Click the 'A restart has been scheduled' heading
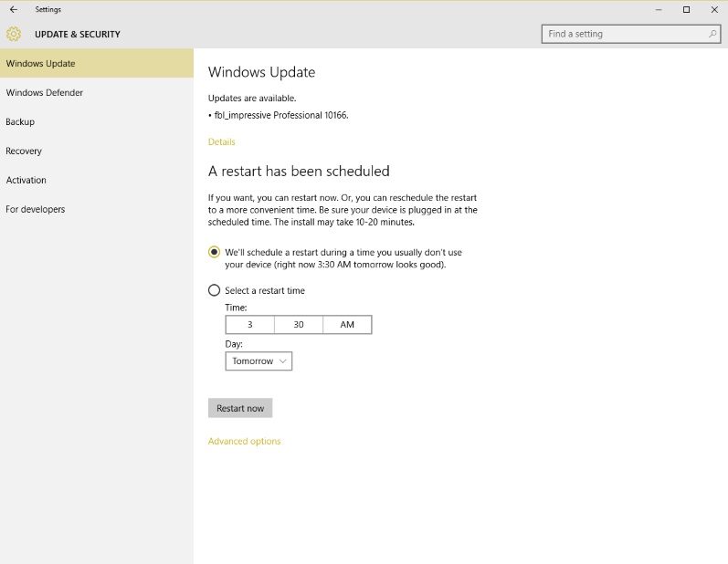Image resolution: width=728 pixels, height=564 pixels. (x=299, y=172)
